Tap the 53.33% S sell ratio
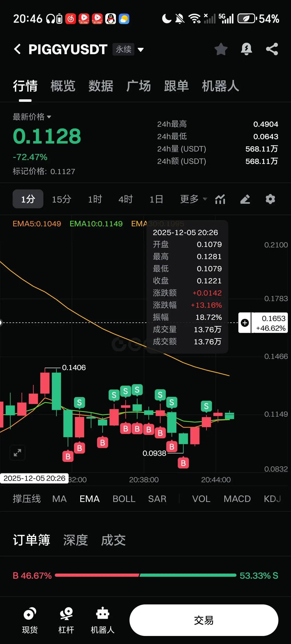 [259, 576]
